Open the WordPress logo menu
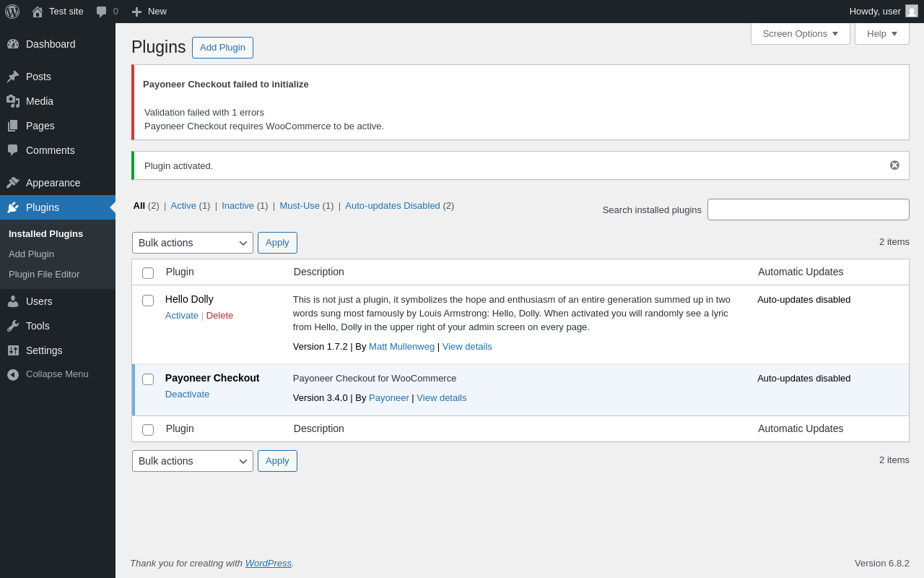The height and width of the screenshot is (578, 924). [x=12, y=12]
